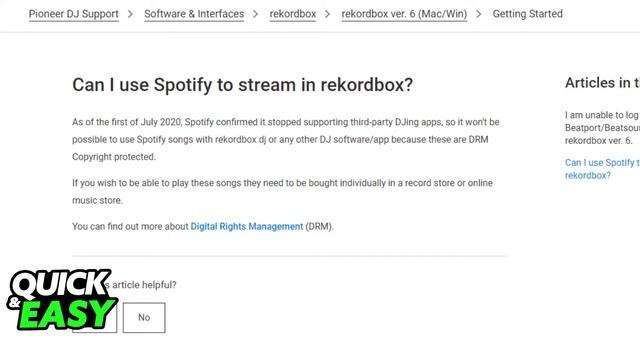Click chevron after Software & Interfaces
The image size is (640, 360).
pyautogui.click(x=256, y=14)
